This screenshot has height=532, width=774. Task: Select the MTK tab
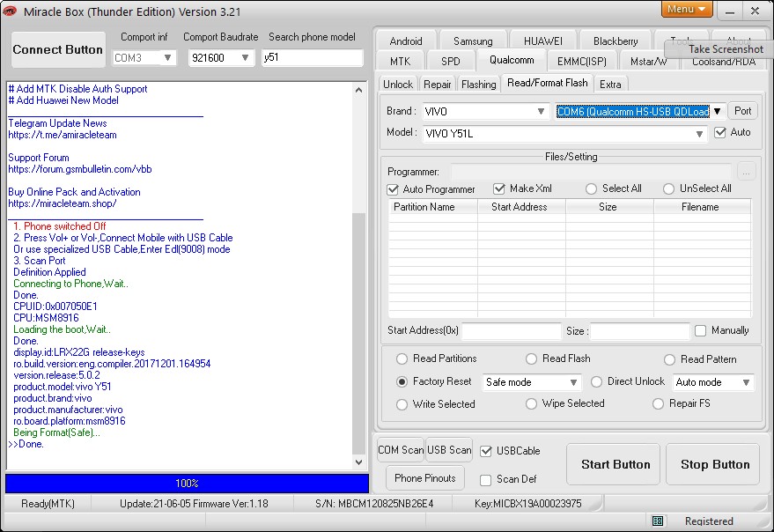click(400, 62)
